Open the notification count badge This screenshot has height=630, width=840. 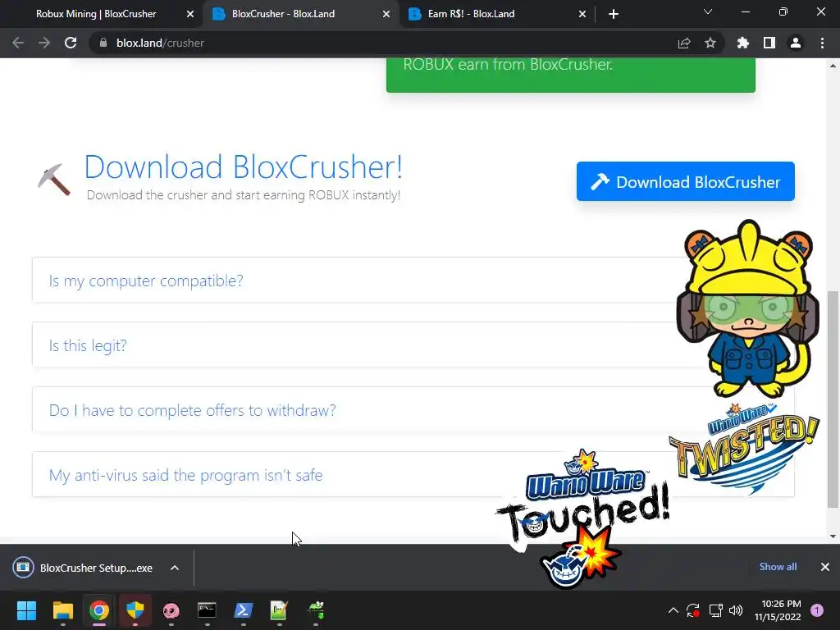point(817,610)
